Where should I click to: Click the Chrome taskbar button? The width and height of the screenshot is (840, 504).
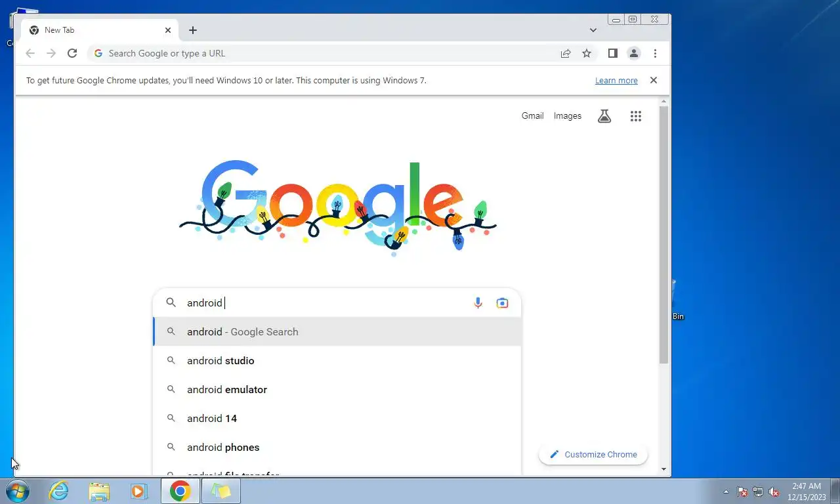coord(180,491)
